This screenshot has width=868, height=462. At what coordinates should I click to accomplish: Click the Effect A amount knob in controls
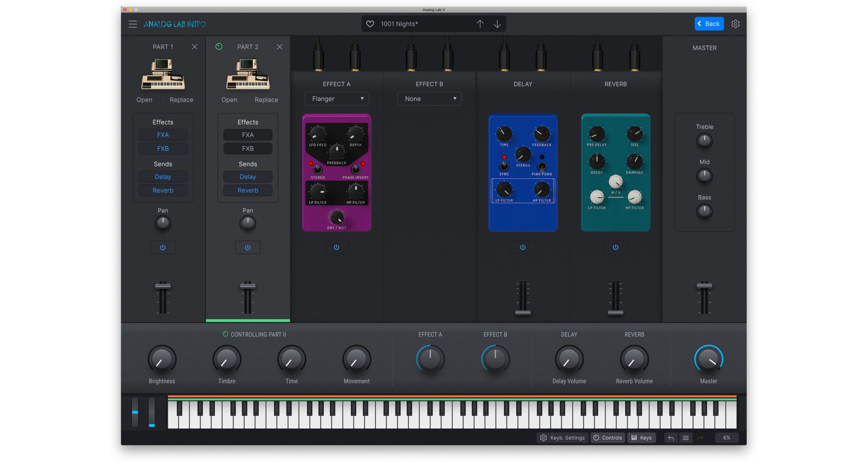tap(430, 360)
